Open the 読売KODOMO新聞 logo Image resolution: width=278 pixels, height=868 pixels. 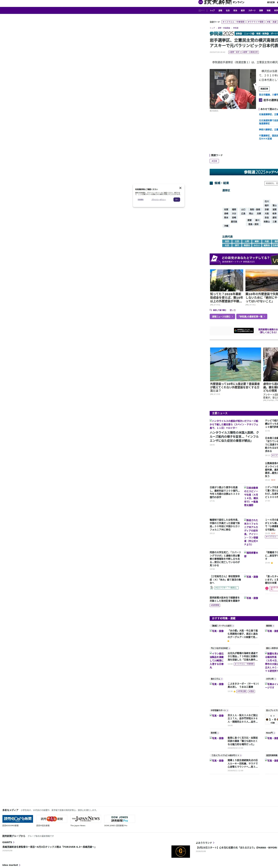point(18,819)
